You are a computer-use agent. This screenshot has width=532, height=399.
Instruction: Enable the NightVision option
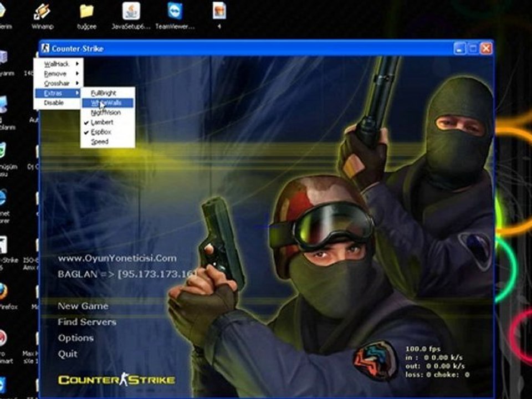pos(108,112)
